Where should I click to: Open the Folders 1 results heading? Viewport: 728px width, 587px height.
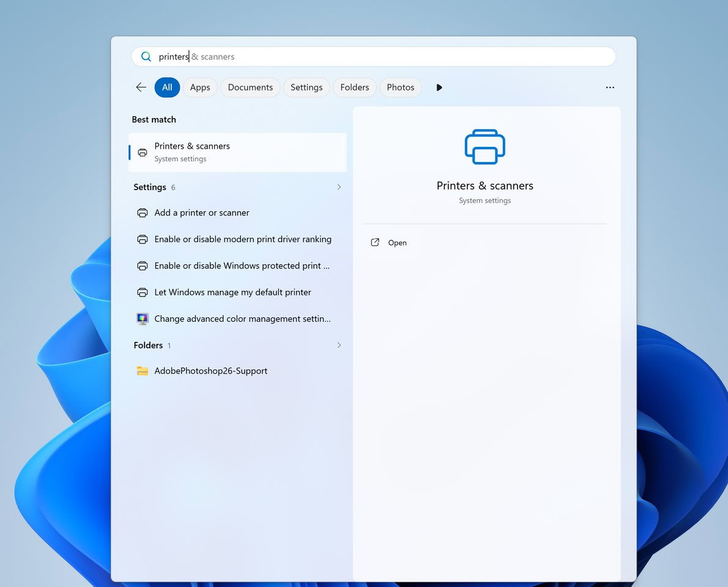pos(152,345)
